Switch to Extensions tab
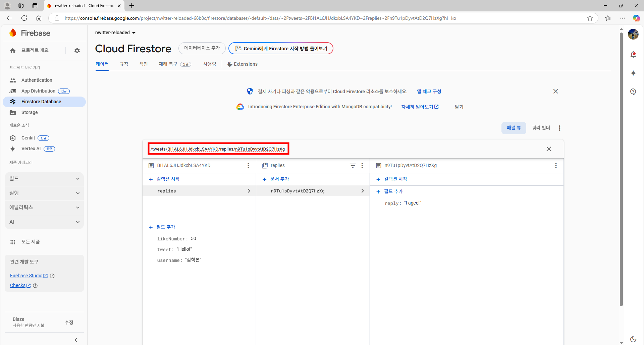This screenshot has width=644, height=345. tap(242, 64)
